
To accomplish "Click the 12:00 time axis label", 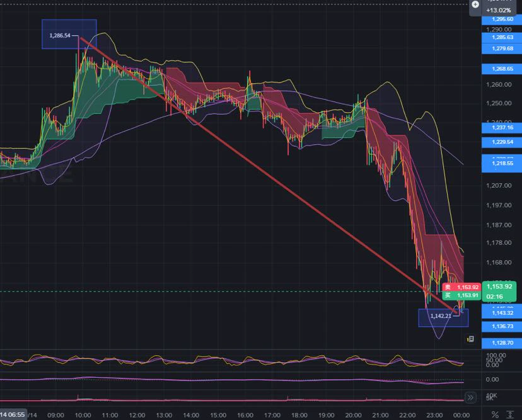I will [137, 415].
